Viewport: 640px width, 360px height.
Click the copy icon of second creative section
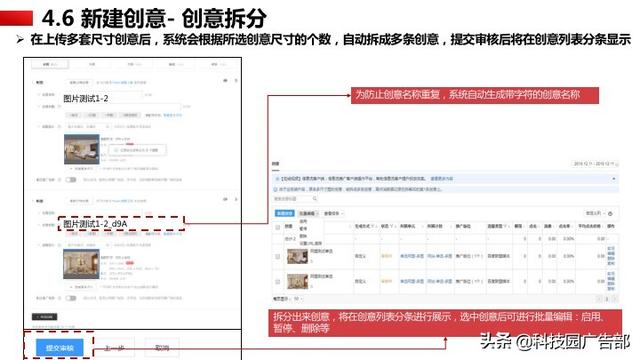point(225,199)
